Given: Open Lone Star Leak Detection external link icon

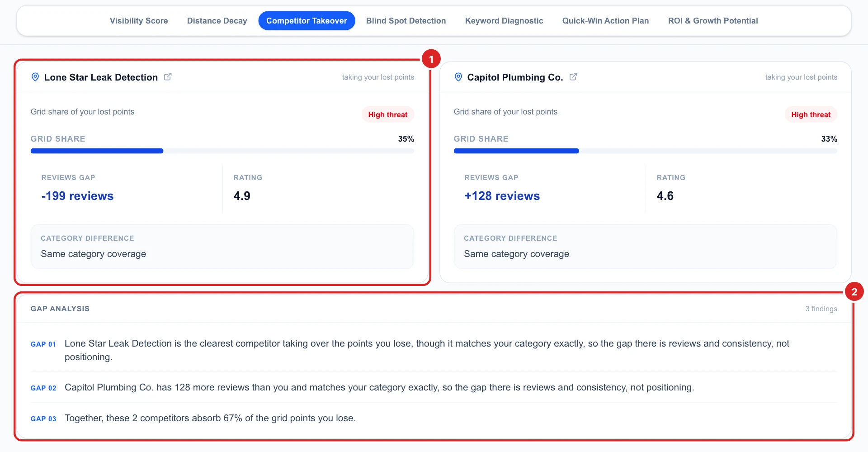Looking at the screenshot, I should point(168,77).
